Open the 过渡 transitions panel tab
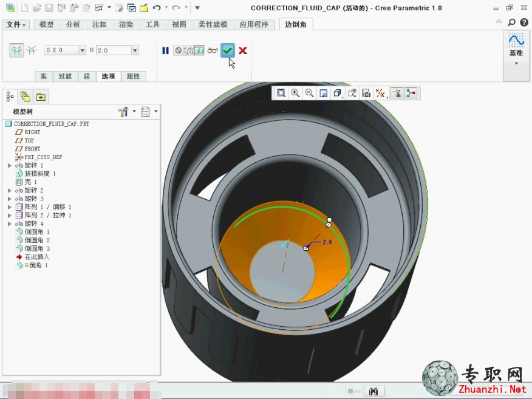 [x=65, y=76]
